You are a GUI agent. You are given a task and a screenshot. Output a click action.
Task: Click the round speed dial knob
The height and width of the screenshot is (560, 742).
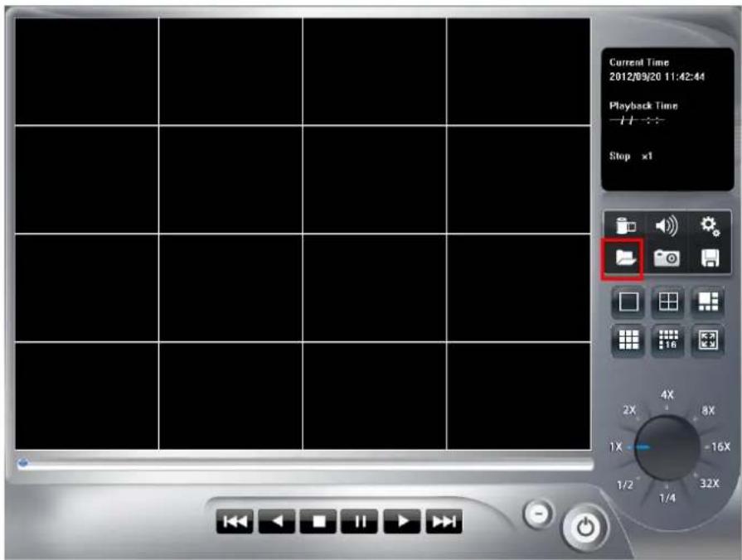click(x=667, y=447)
